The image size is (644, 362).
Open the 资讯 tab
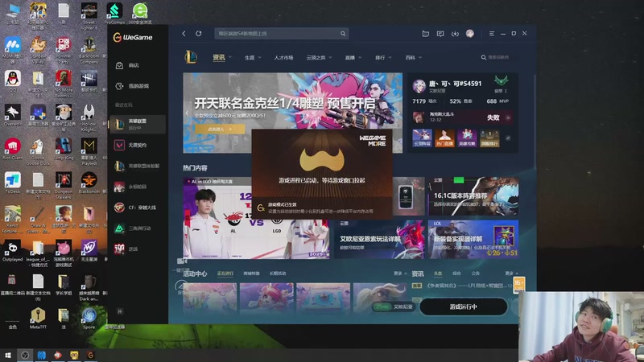pyautogui.click(x=218, y=57)
